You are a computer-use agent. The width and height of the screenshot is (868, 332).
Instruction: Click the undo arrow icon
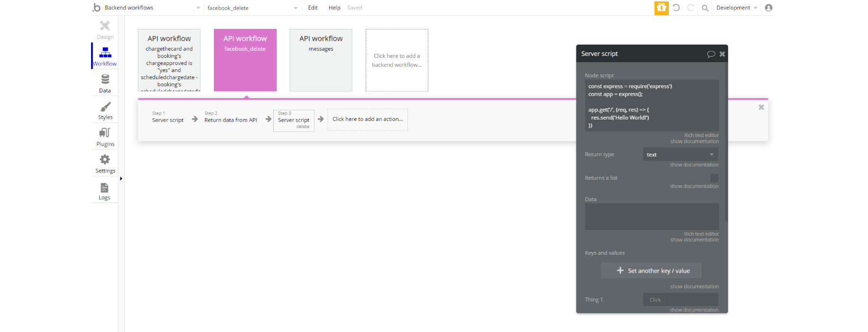[676, 8]
